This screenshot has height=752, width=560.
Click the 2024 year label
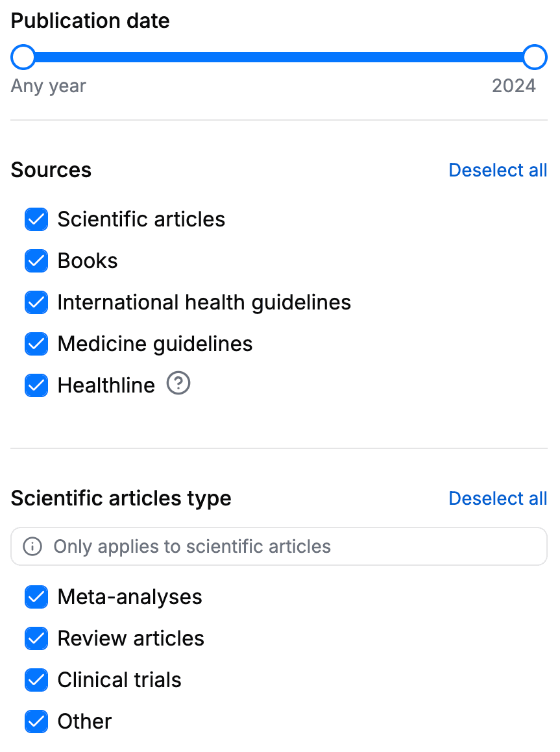[515, 85]
